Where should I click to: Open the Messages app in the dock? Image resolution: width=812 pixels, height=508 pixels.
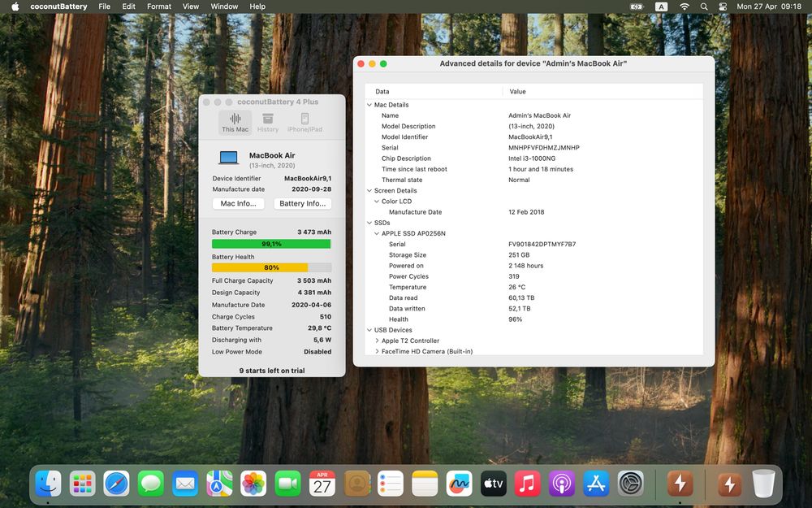click(151, 484)
